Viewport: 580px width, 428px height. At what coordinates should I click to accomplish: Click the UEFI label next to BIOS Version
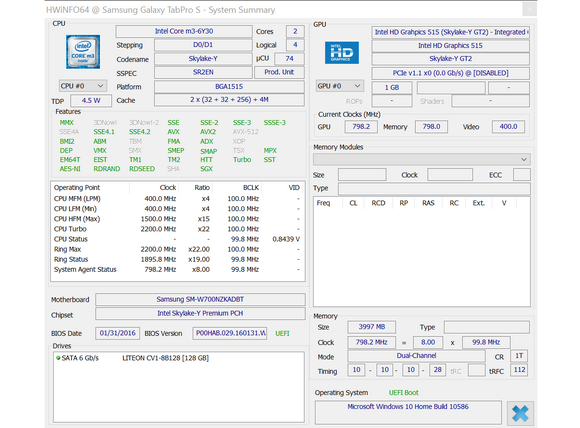coord(282,333)
